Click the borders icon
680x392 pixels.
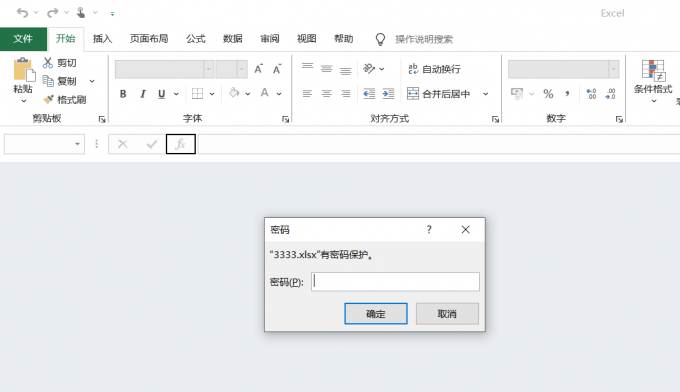pos(197,94)
